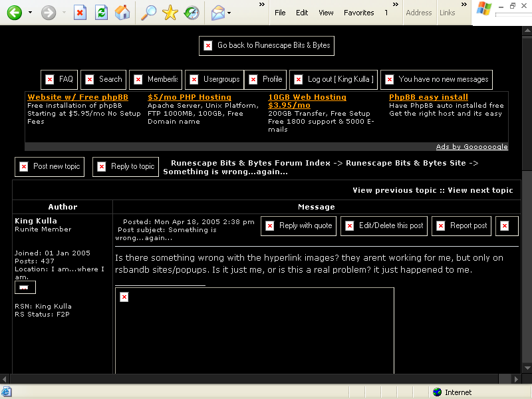Image resolution: width=532 pixels, height=399 pixels.
Task: Click Ads by Goooooogle link
Action: coord(471,146)
